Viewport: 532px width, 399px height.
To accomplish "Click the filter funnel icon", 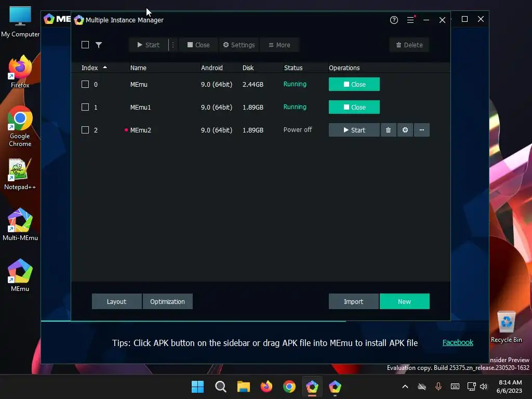I will coord(99,45).
